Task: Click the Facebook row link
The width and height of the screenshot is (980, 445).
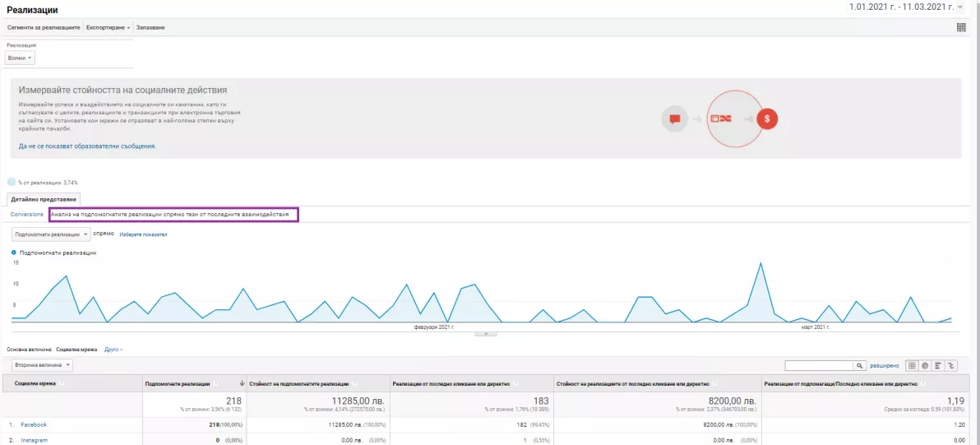Action: tap(34, 424)
